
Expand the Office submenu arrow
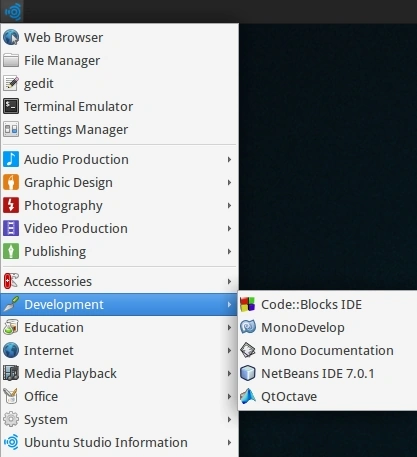click(229, 396)
